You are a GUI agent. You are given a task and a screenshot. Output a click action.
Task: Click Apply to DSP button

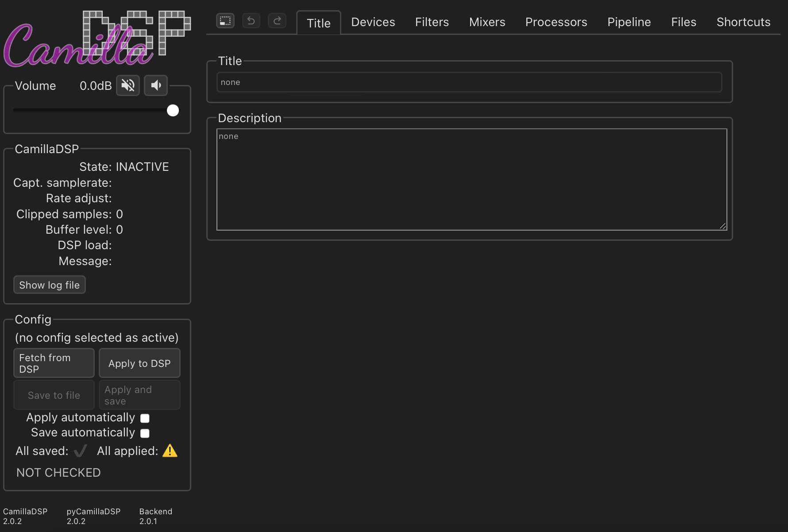pyautogui.click(x=139, y=363)
